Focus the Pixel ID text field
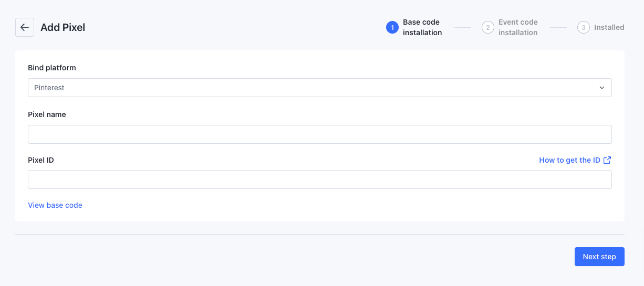Viewport: 644px width, 286px height. 319,179
